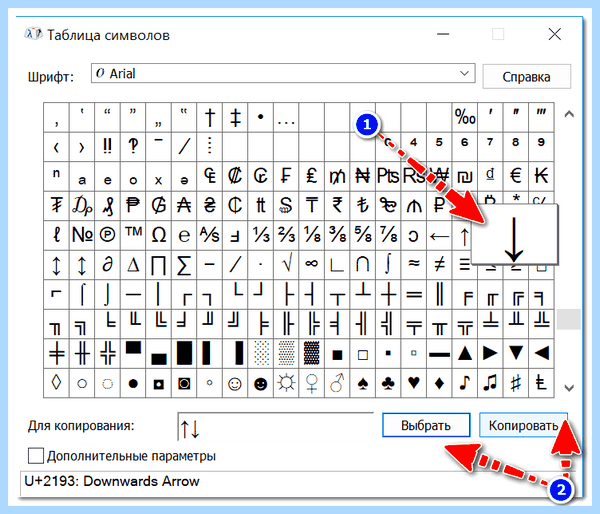Select the infinity ∞ symbol
Image resolution: width=600 pixels, height=514 pixels.
[312, 265]
